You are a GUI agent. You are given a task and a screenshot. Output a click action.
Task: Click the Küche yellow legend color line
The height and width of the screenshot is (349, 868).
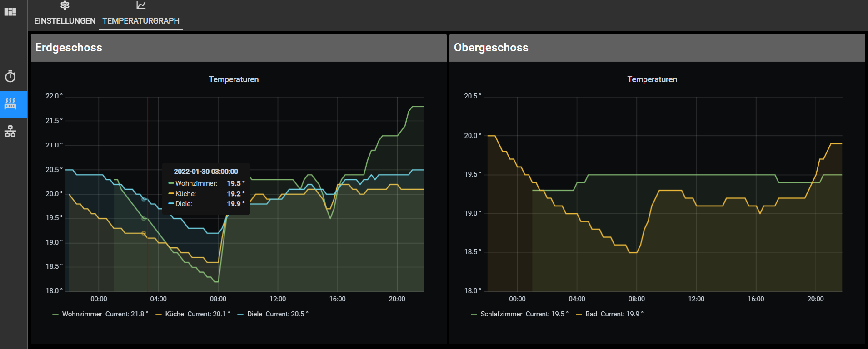159,315
